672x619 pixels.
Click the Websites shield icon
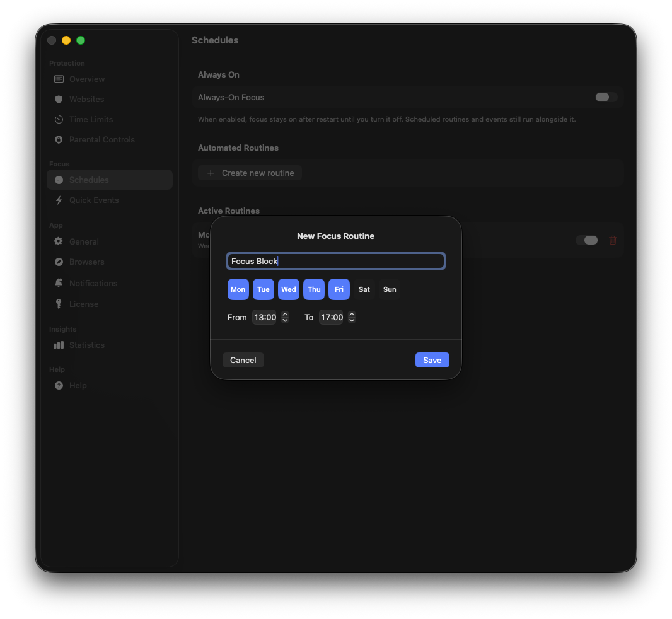tap(59, 99)
